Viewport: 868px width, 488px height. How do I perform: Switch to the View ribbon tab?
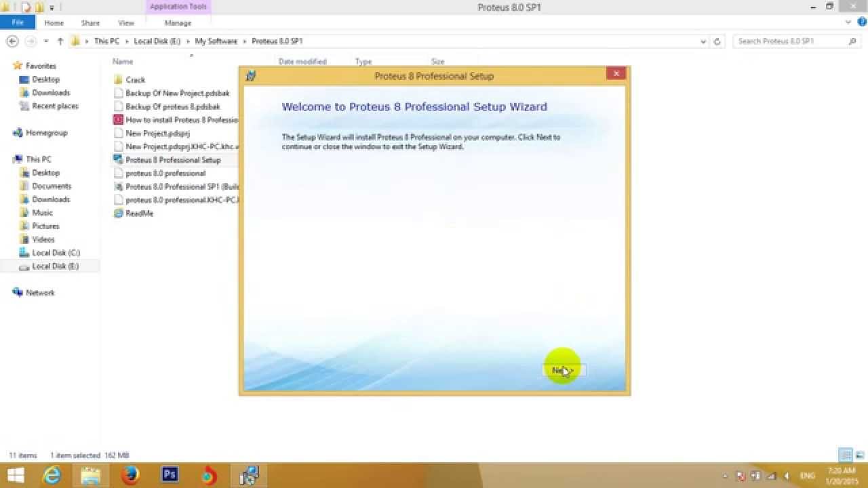tap(126, 22)
